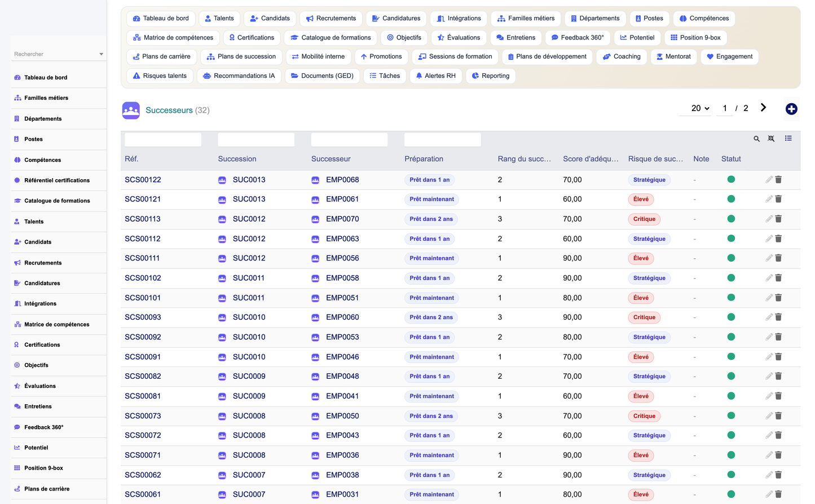Open the Plans de succession tab
815x504 pixels.
point(241,56)
